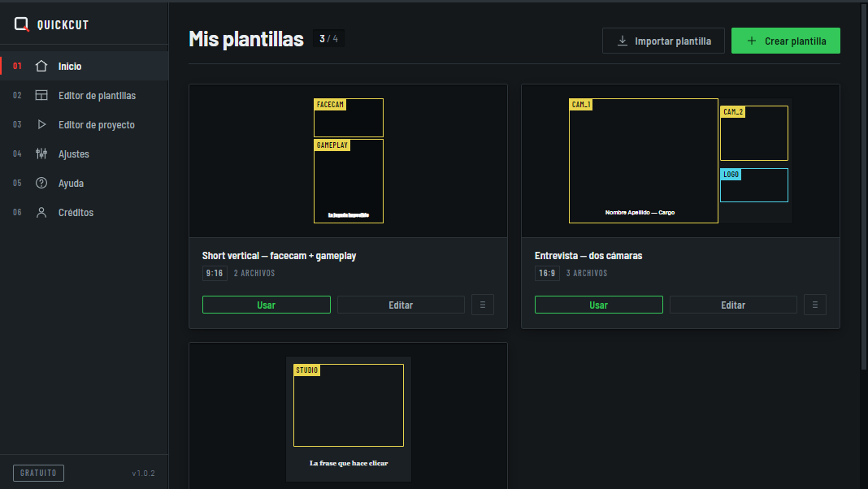Click the 'Short vertical — facecam + gameplay' title

[x=279, y=256]
